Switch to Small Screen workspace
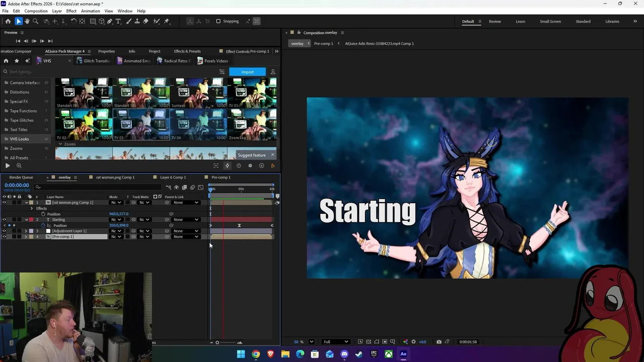 (550, 22)
